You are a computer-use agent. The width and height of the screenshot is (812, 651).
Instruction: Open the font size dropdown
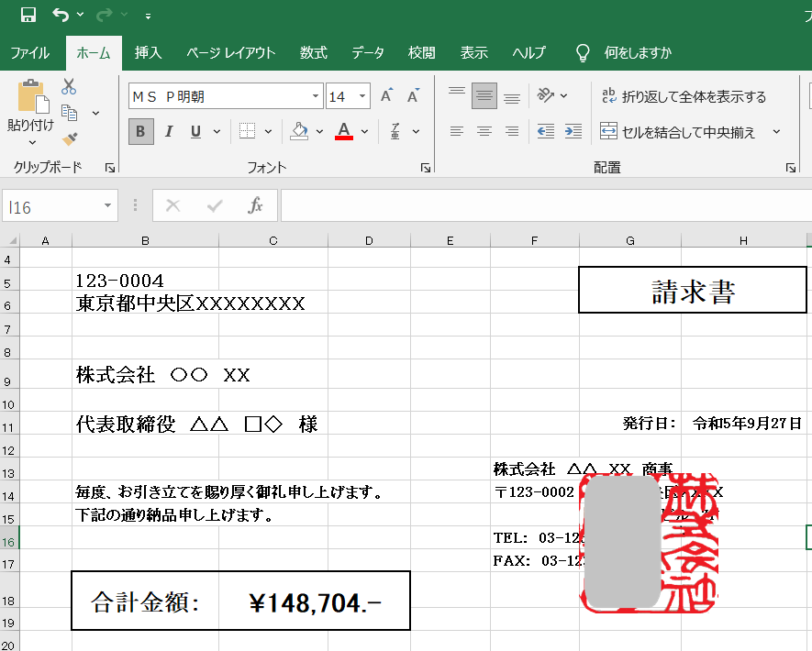[363, 96]
